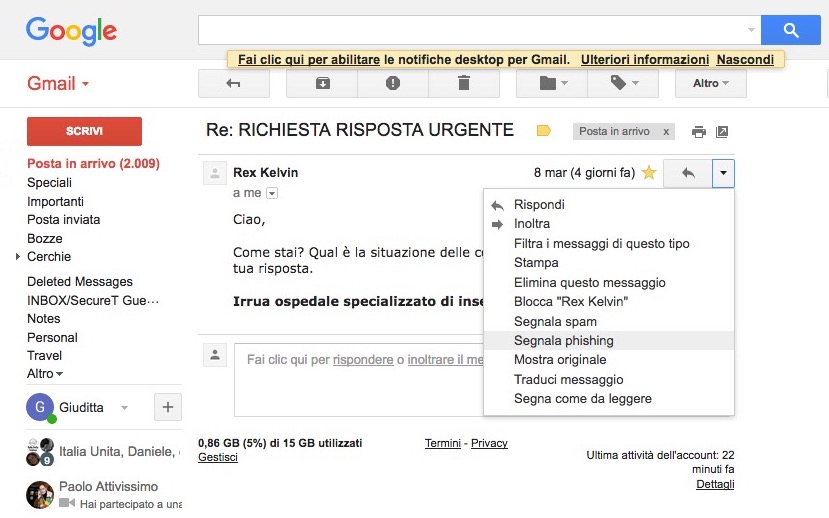Delete the message using the trash icon
This screenshot has height=518, width=829.
pyautogui.click(x=463, y=84)
